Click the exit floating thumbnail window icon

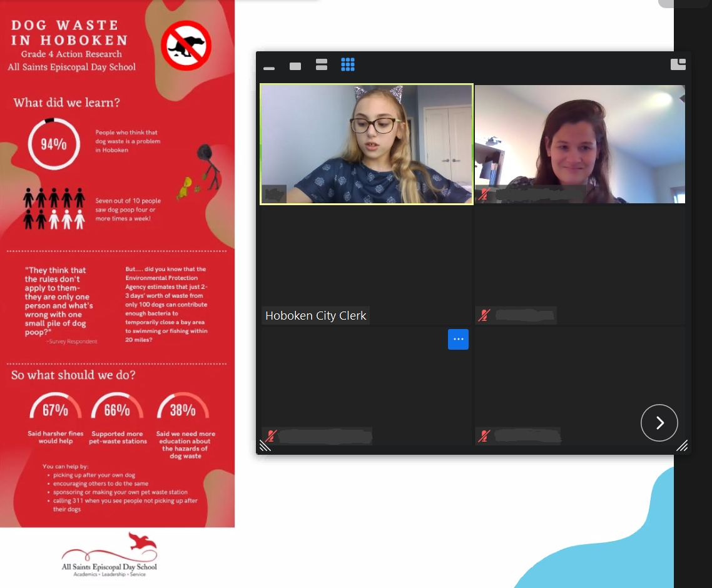point(678,64)
